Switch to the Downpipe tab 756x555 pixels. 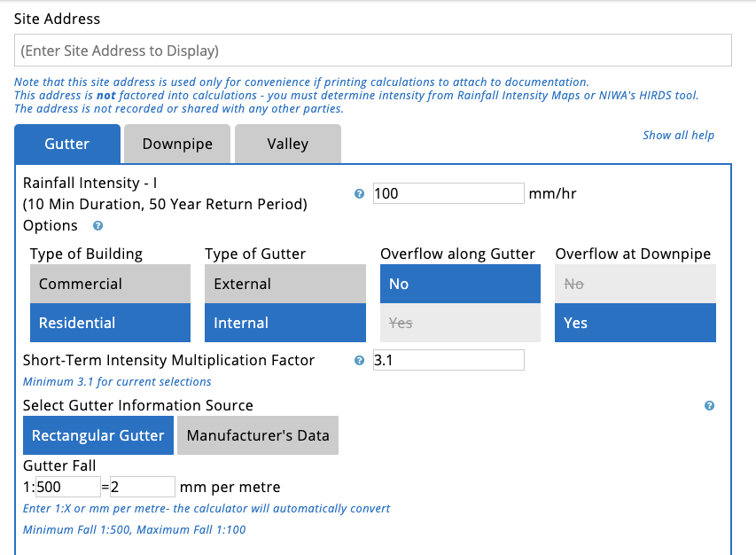(177, 144)
